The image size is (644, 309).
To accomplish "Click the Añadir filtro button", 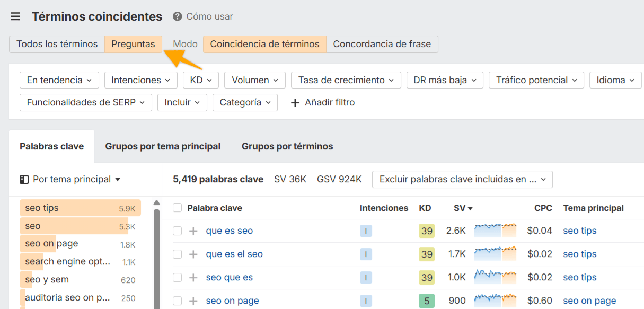I will [323, 103].
